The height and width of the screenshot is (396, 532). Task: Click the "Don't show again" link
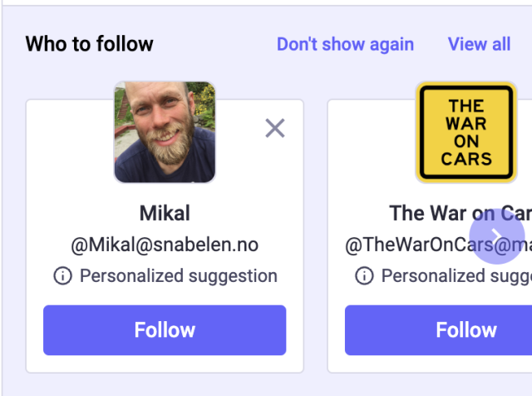[345, 44]
